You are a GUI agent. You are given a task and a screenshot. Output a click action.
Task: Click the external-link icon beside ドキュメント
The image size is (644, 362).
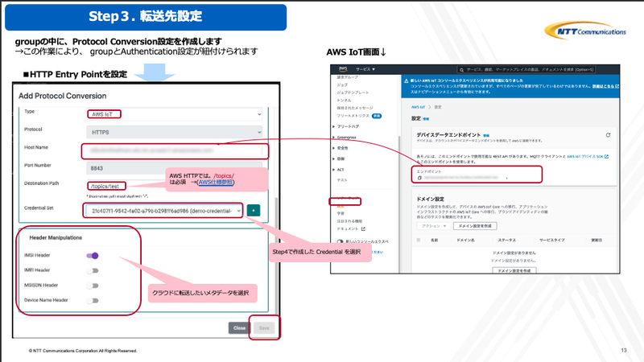[x=363, y=228]
